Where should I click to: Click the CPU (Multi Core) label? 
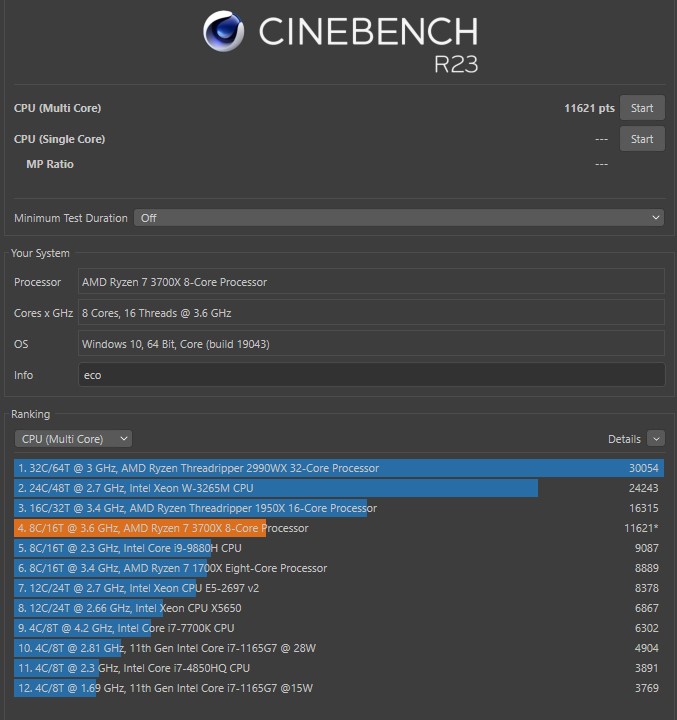click(57, 108)
